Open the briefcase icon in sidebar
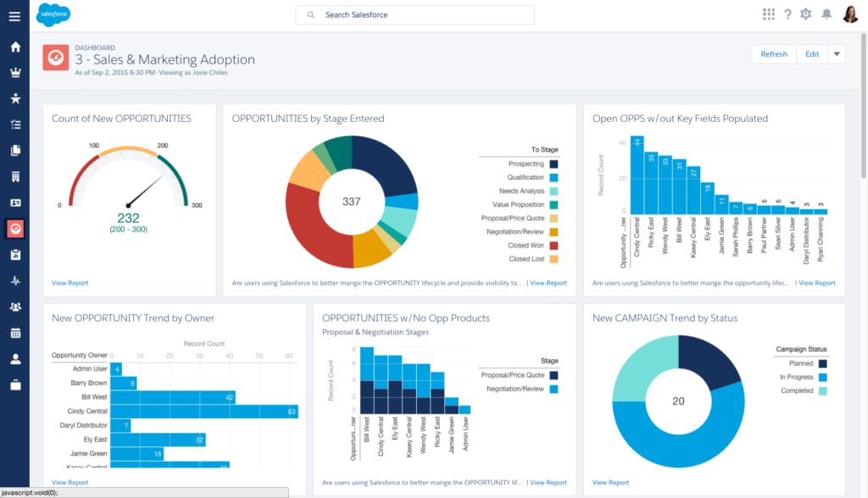Screen dimensions: 868x498 pos(14,385)
